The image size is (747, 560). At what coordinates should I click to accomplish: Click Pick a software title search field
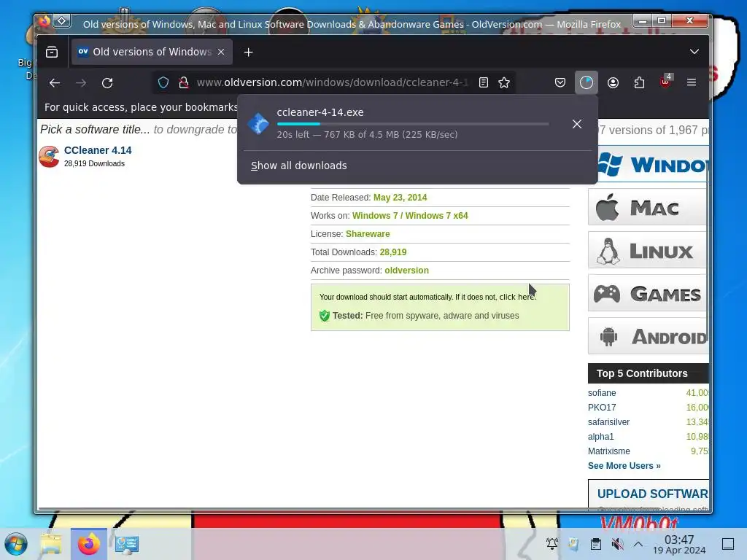[138, 130]
